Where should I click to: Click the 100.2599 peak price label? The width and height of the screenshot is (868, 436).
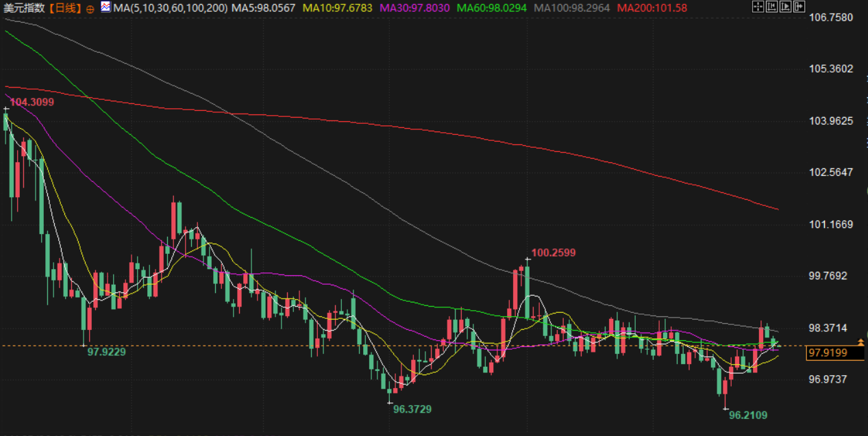pos(554,253)
